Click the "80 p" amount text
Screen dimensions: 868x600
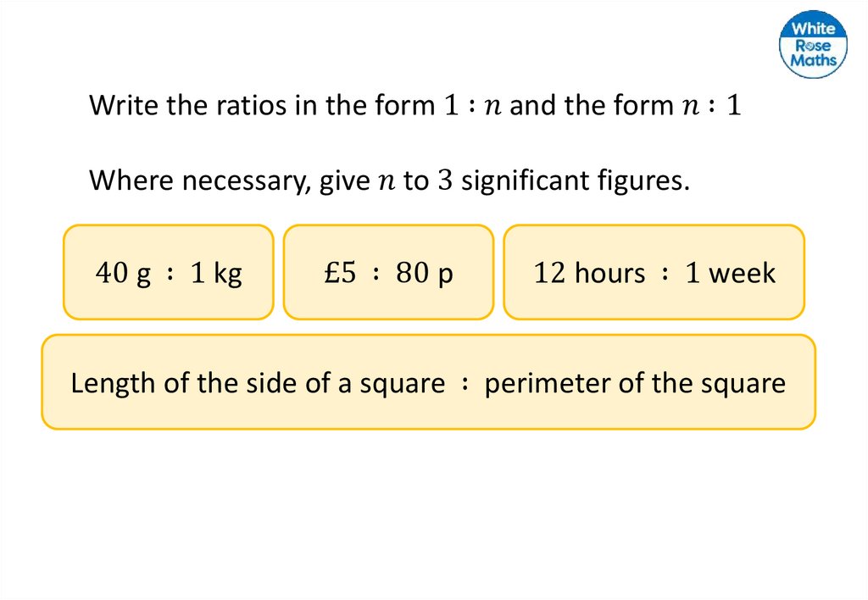(x=424, y=273)
